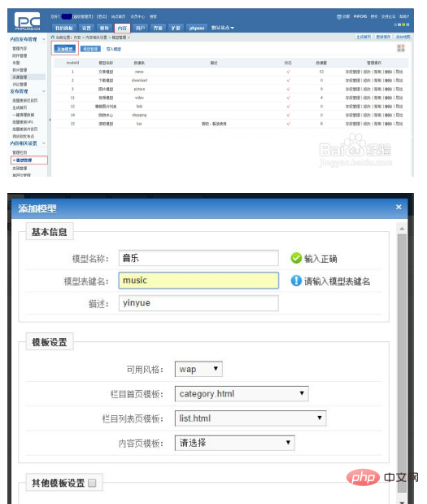
Task: Click the lock screen monitor icon
Action: coord(339,17)
